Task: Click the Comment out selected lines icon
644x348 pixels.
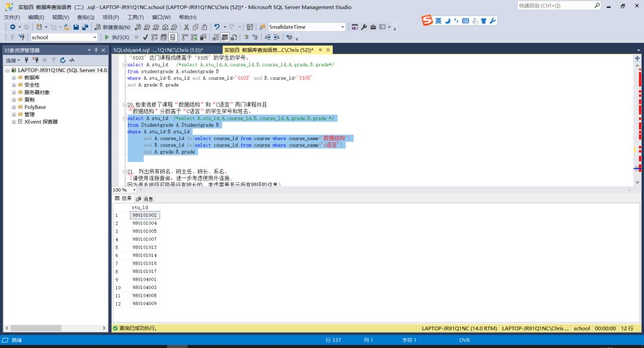Action: point(246,38)
